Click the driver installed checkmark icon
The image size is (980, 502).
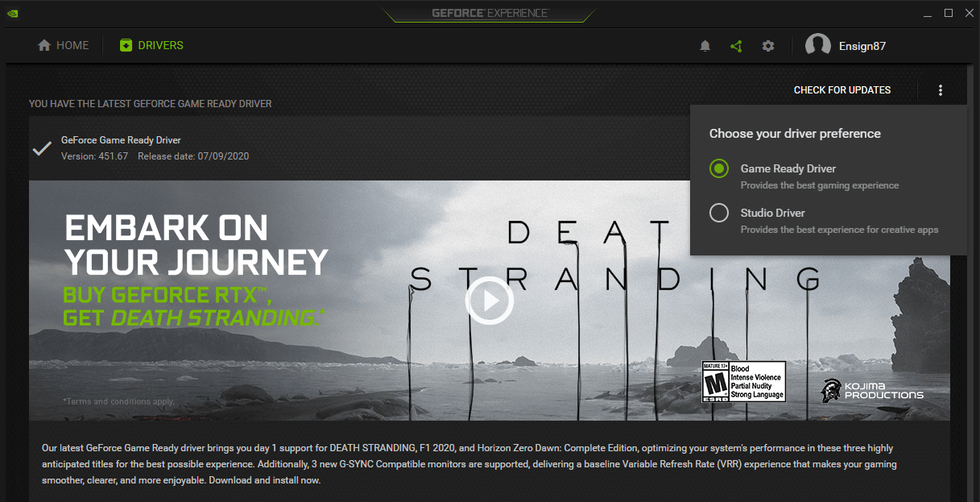coord(42,148)
